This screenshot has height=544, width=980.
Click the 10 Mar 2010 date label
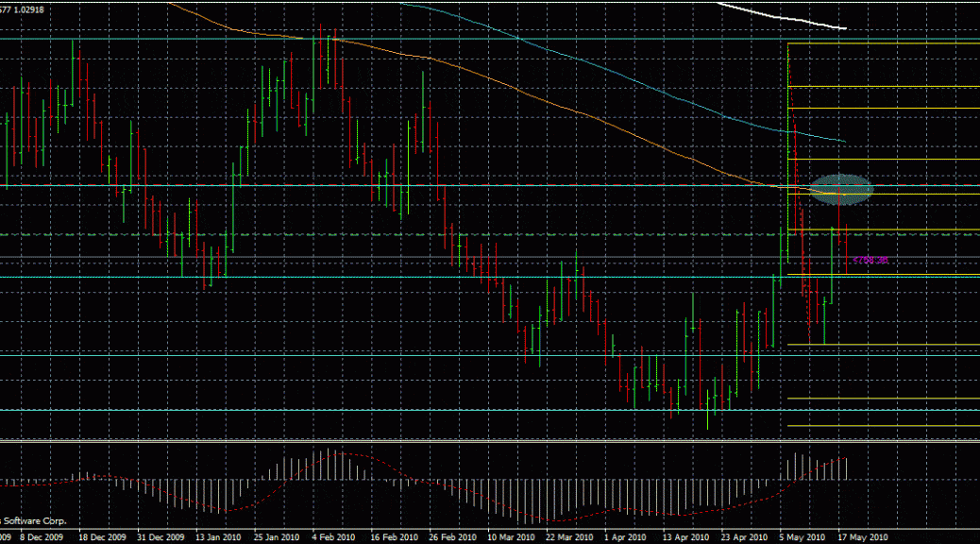coord(511,537)
